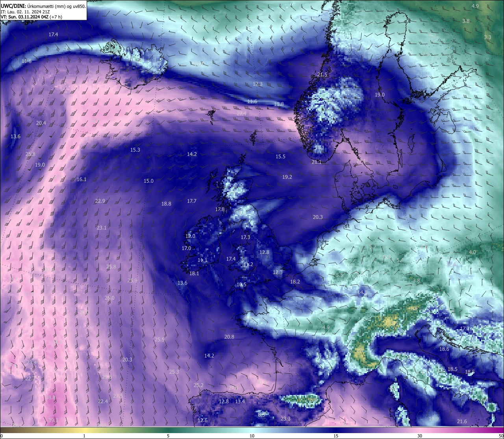This screenshot has width=504, height=439.
Task: Click the map value 20.4
Action: point(41,123)
